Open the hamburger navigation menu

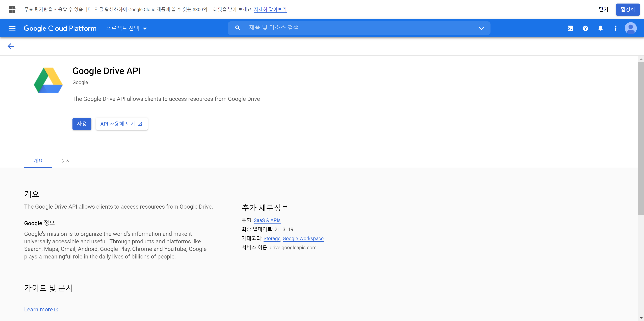click(12, 28)
